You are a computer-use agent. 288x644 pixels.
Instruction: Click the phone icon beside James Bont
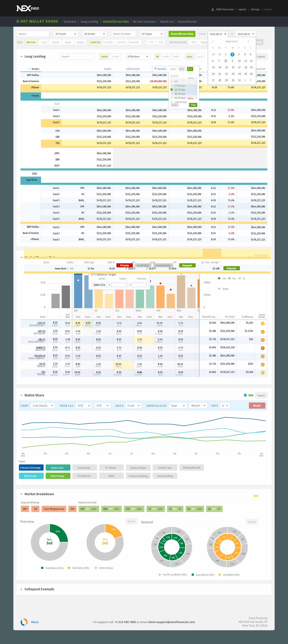tap(68, 268)
